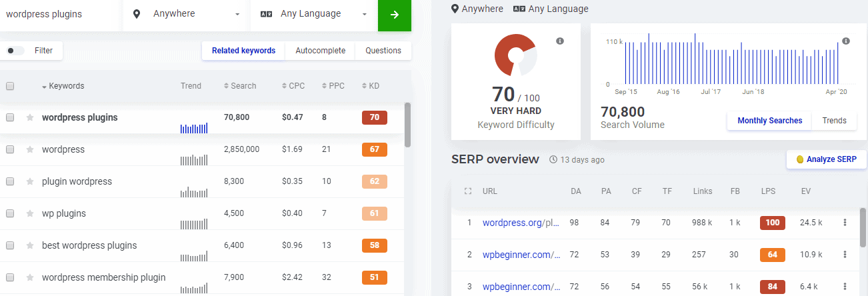Sort by the Keywords column header
868x296 pixels.
pyautogui.click(x=65, y=86)
